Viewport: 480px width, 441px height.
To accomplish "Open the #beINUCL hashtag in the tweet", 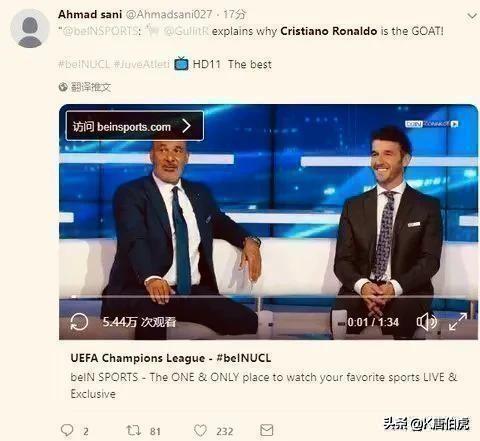I will [x=84, y=64].
